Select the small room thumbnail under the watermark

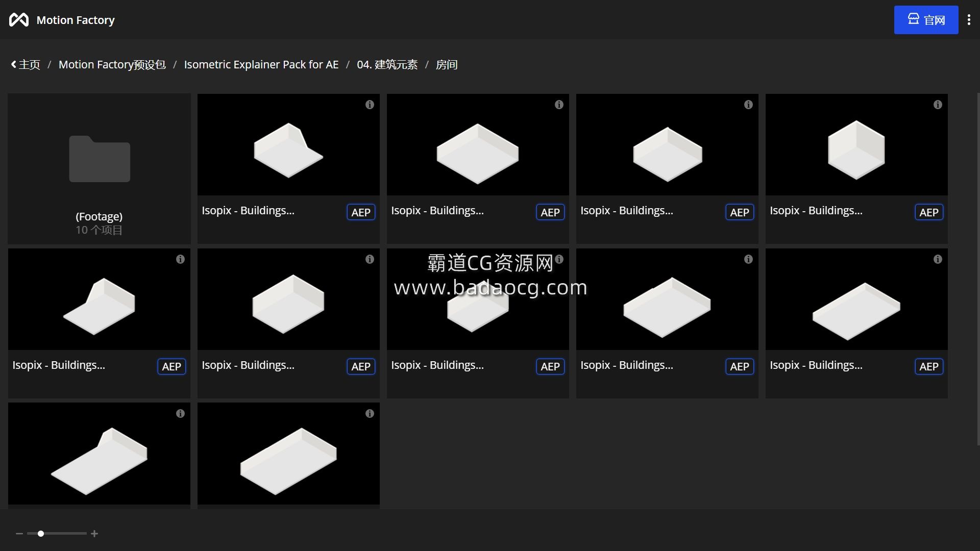tap(478, 299)
